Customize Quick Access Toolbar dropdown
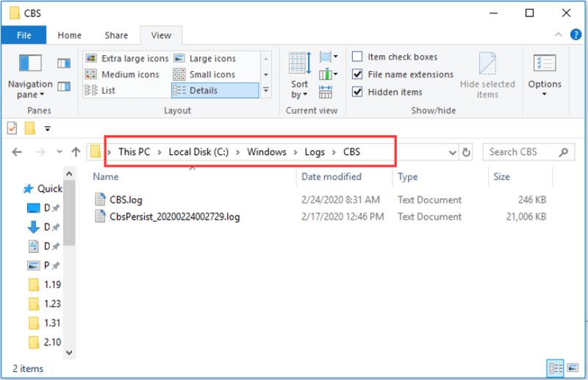588x380 pixels. tap(48, 129)
